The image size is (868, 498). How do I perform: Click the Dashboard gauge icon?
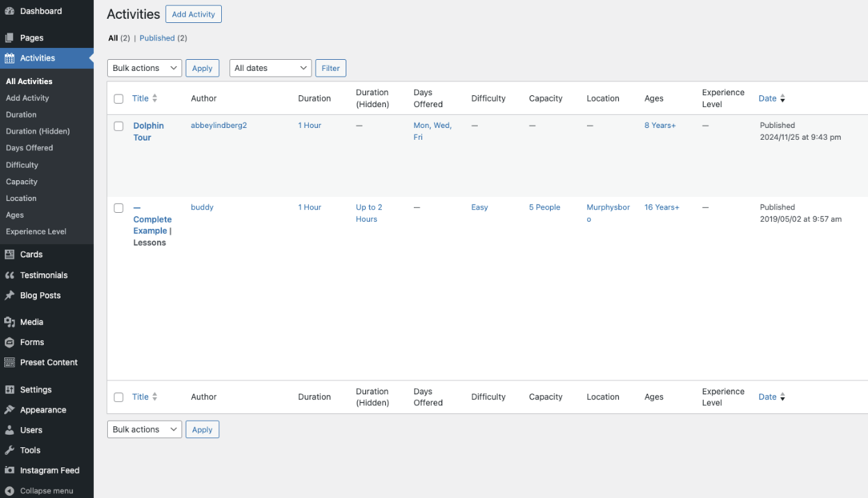pos(10,11)
